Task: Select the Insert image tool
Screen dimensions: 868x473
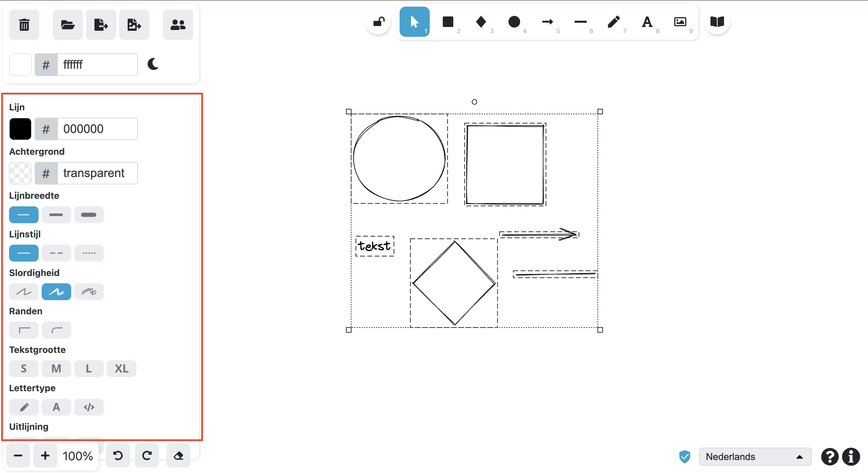Action: point(680,22)
